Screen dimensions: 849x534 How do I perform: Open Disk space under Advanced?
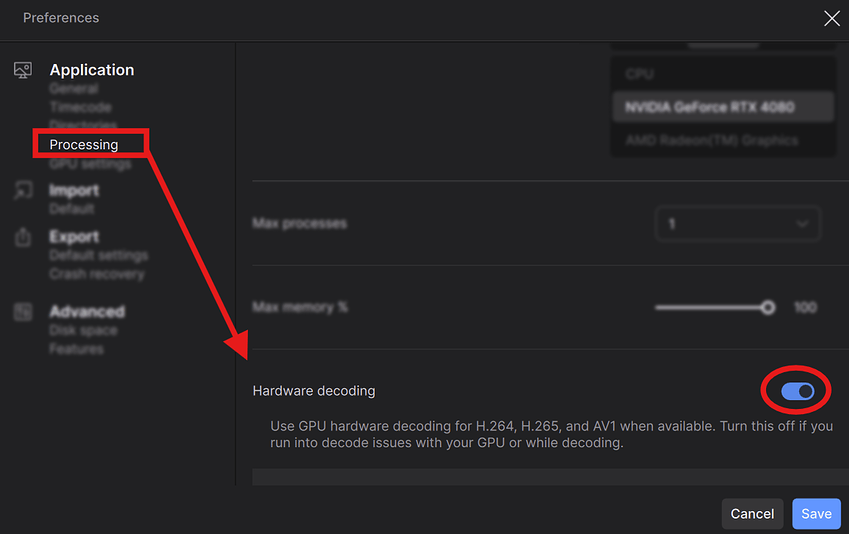pos(83,330)
